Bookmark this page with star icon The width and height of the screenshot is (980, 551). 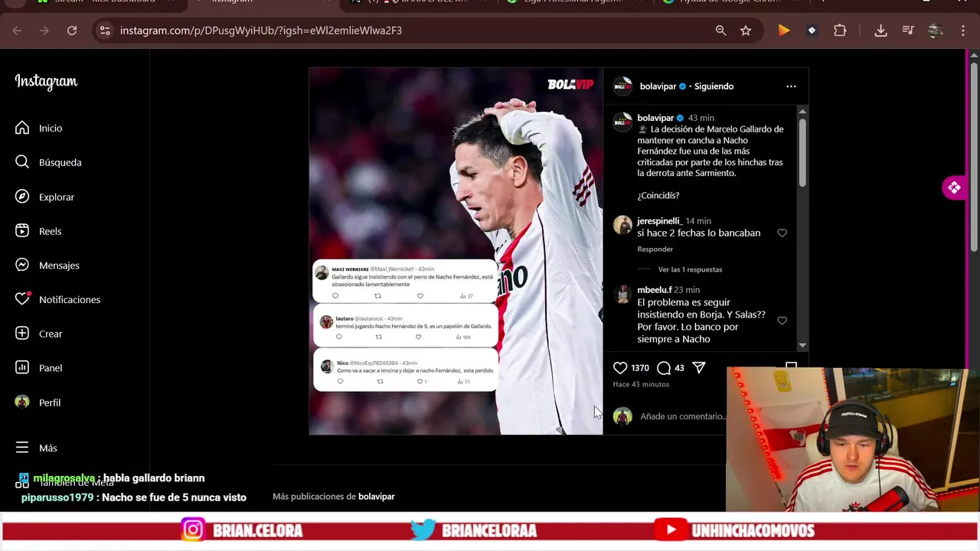746,31
